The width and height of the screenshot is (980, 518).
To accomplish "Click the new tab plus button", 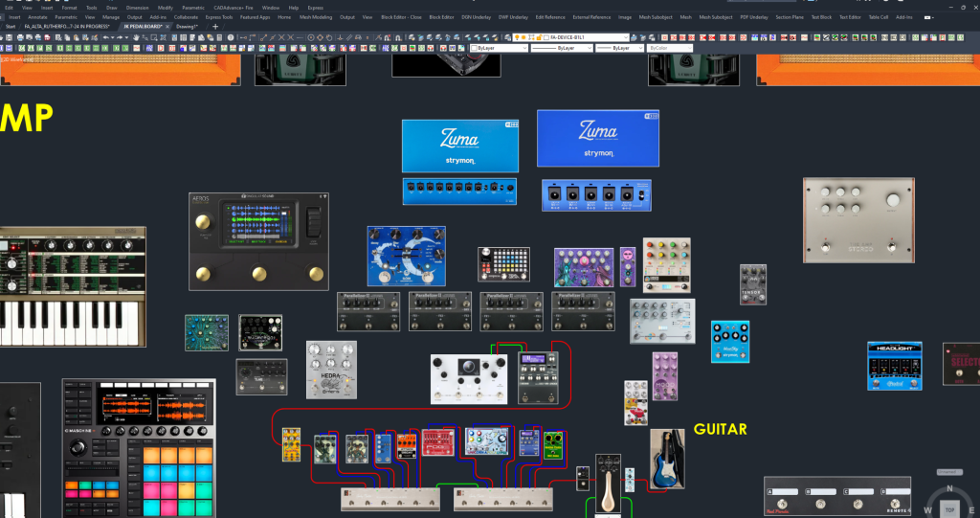I will [x=214, y=26].
